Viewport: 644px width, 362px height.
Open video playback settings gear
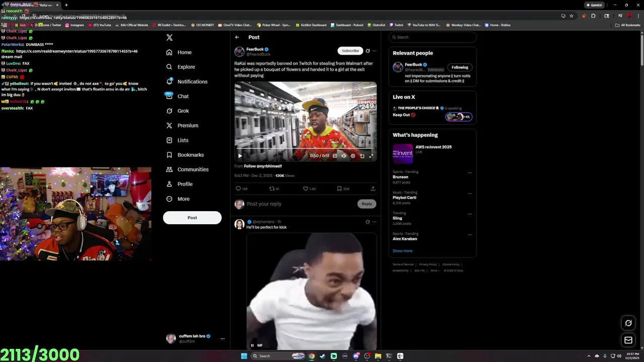click(x=353, y=156)
